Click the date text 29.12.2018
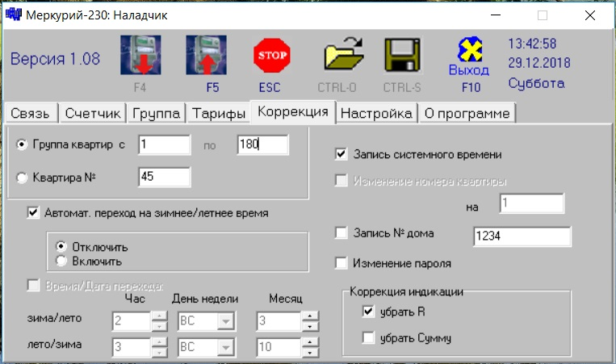This screenshot has height=364, width=616. pos(539,63)
